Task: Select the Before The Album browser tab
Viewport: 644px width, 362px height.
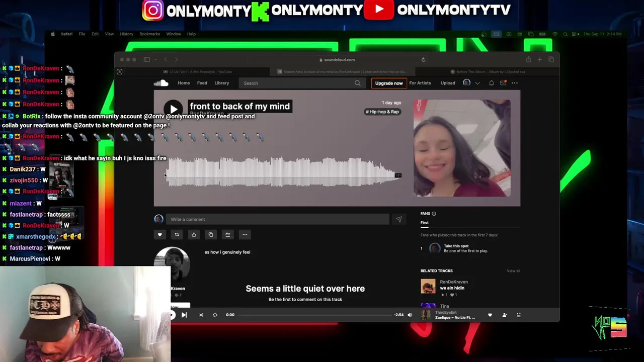Action: pos(487,72)
